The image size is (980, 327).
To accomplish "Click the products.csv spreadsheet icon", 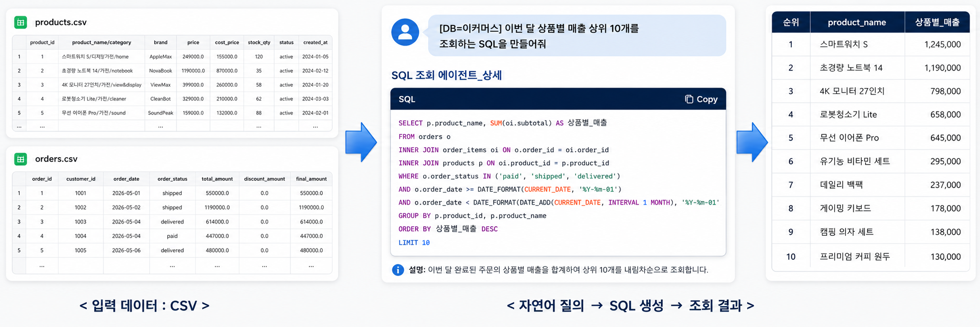I will pyautogui.click(x=21, y=22).
